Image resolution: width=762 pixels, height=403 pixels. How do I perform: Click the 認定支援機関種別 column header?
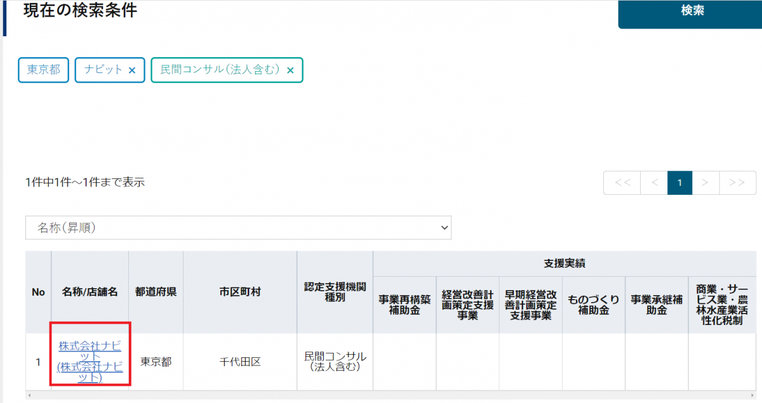pos(335,292)
